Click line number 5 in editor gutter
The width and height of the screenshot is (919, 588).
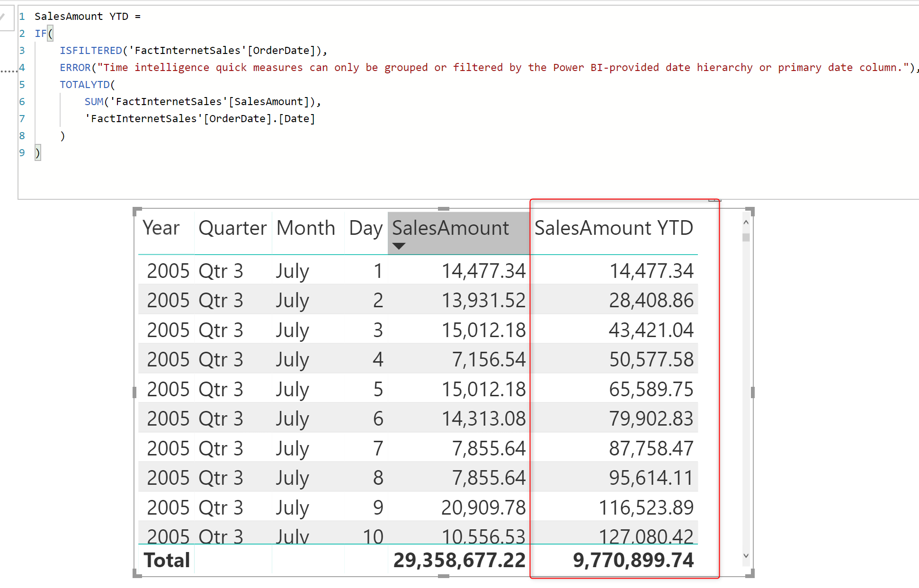(22, 85)
